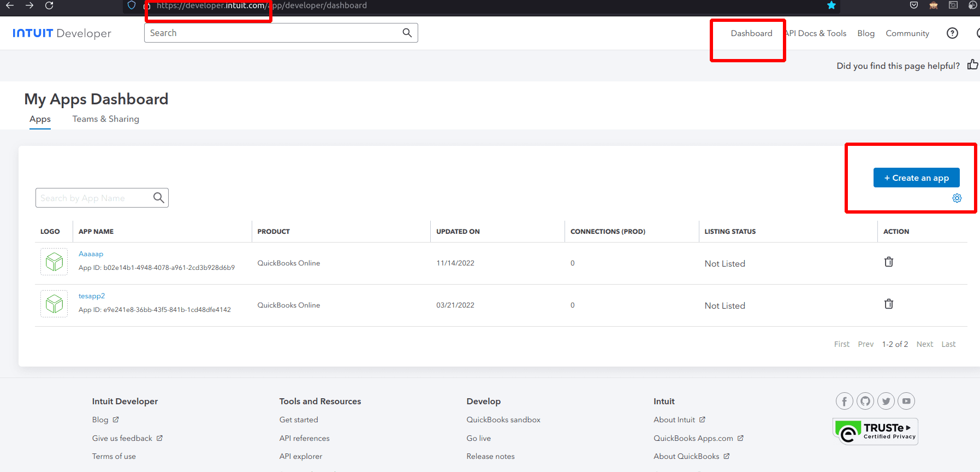Click the Not Listed status for Aaaaap
The image size is (980, 472).
(x=725, y=263)
